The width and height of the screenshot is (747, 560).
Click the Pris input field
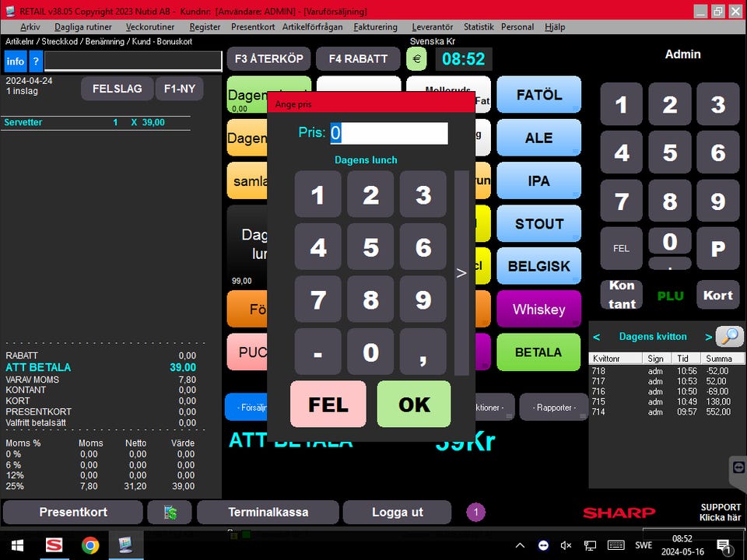[388, 133]
